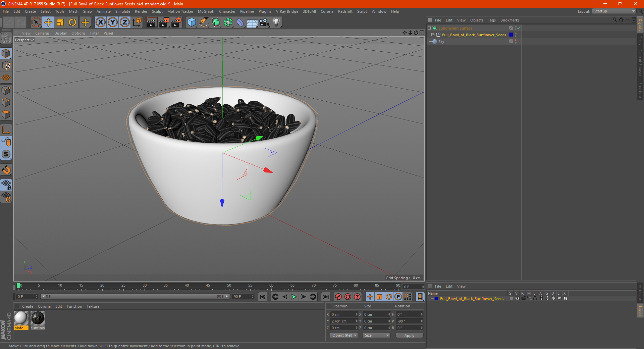Go to start of animation
This screenshot has height=349, width=644.
(263, 297)
